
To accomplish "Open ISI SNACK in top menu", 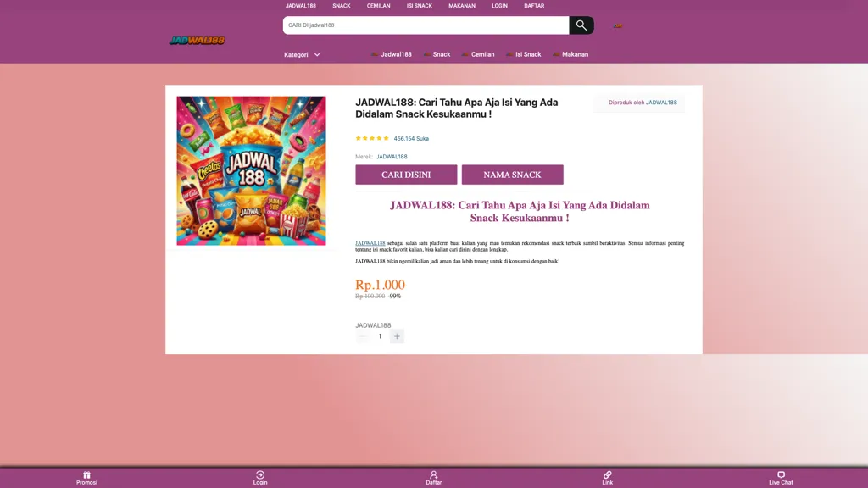I will pyautogui.click(x=419, y=6).
